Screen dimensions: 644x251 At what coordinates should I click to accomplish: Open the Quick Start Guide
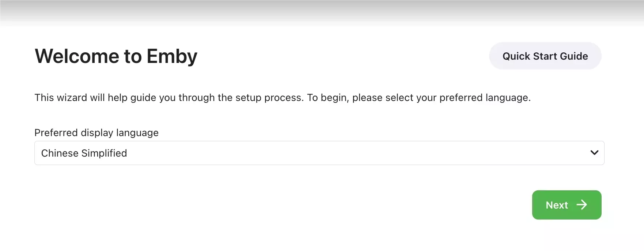[x=545, y=56]
